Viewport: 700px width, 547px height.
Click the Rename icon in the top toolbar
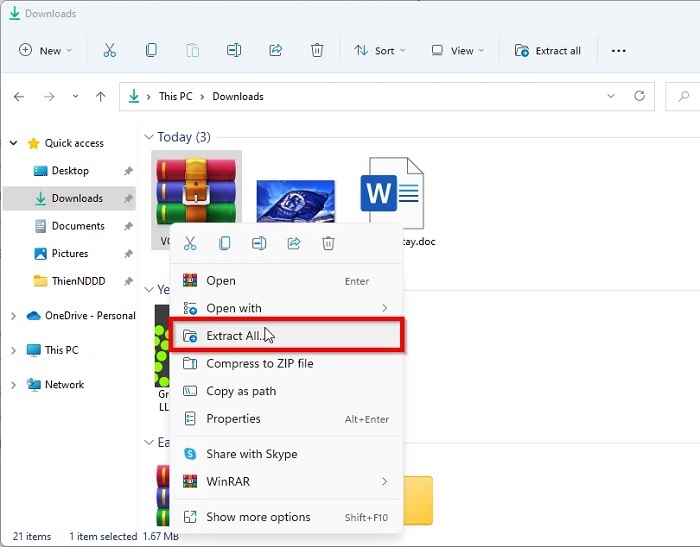pos(234,50)
